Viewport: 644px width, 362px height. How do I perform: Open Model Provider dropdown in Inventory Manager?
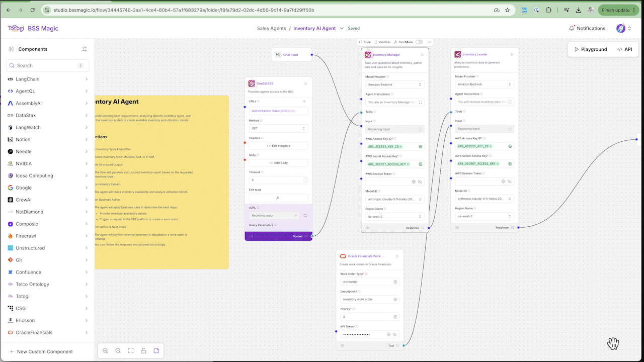coord(394,84)
